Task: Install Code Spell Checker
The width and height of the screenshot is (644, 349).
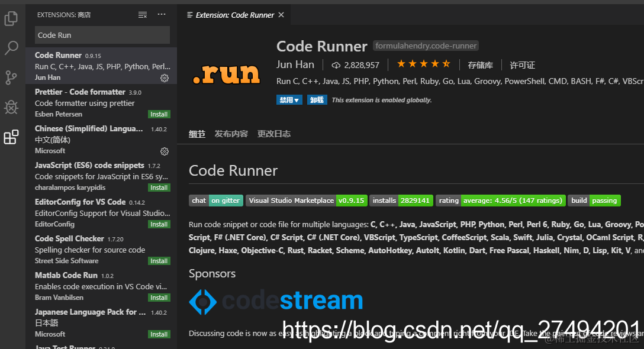Action: tap(159, 261)
